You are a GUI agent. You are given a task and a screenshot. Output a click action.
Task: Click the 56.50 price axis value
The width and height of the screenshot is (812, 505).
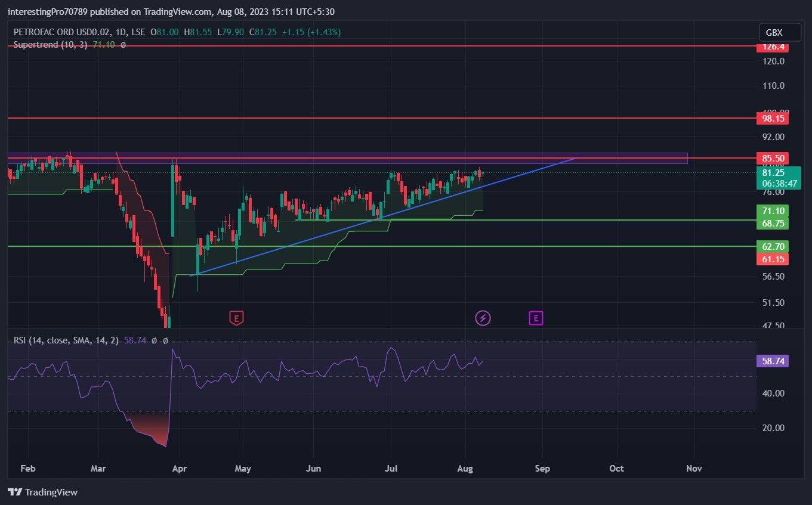pos(773,277)
